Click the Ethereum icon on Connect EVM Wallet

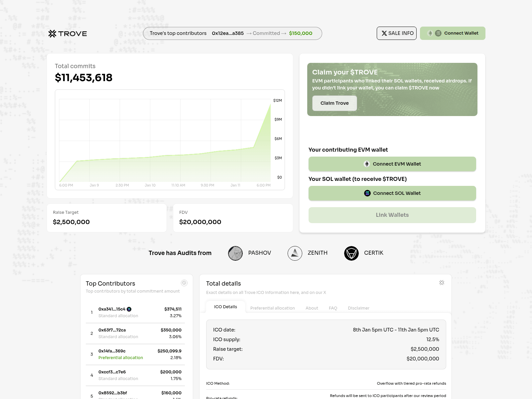(367, 164)
